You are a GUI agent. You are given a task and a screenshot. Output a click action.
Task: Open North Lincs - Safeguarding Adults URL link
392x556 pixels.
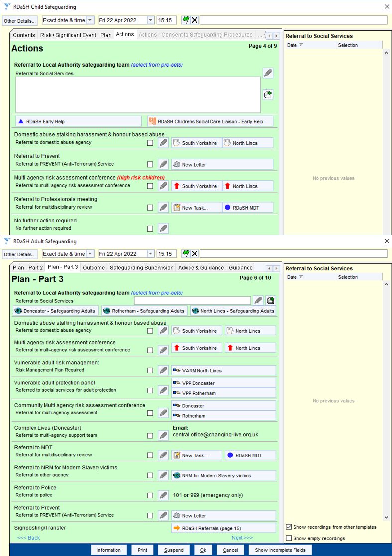pos(233,311)
